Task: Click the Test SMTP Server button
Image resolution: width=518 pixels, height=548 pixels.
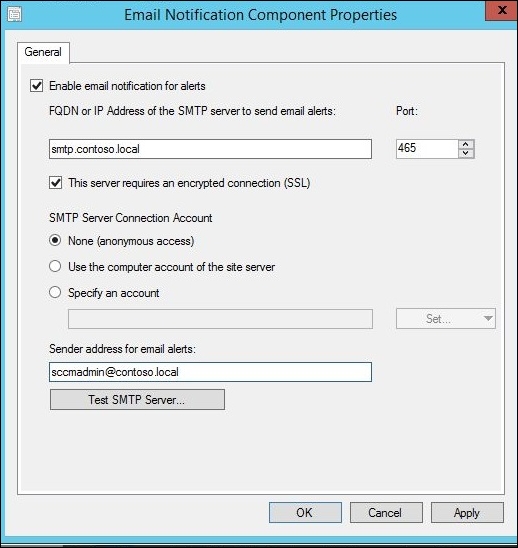Action: point(137,399)
